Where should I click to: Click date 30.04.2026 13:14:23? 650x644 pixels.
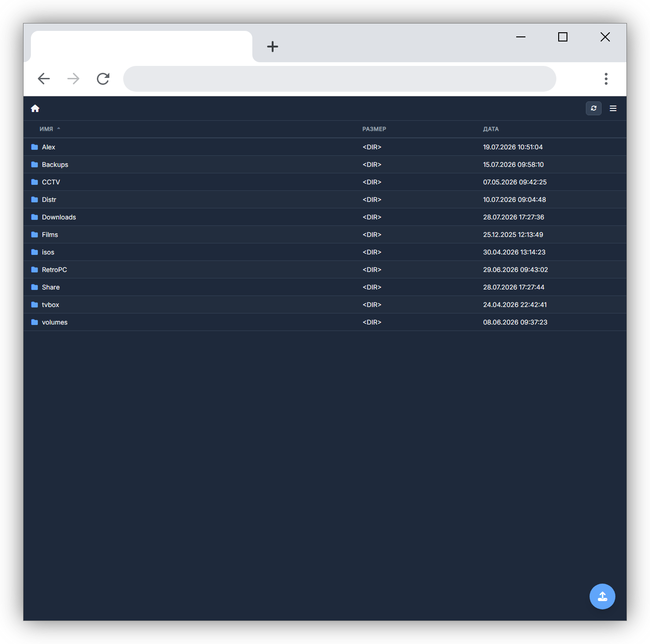click(x=514, y=252)
